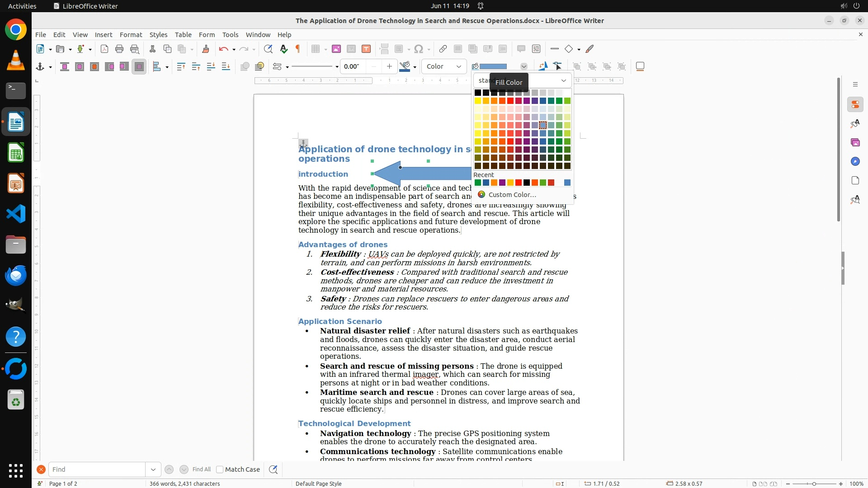Select the Wrap Through option
The height and width of the screenshot is (488, 868).
coord(139,67)
